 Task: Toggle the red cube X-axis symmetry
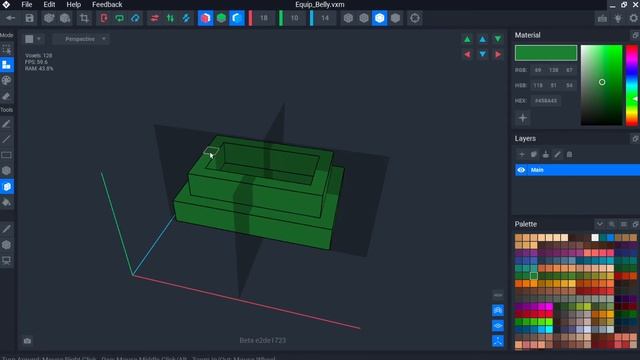click(205, 18)
